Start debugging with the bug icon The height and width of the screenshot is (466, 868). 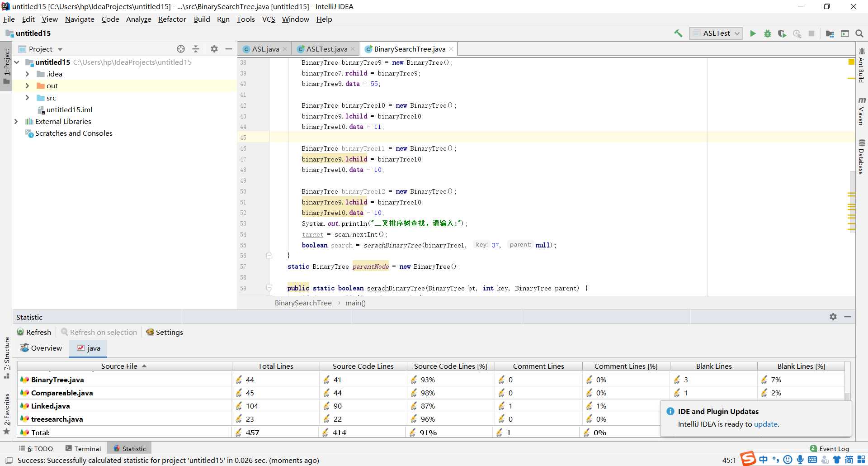767,33
